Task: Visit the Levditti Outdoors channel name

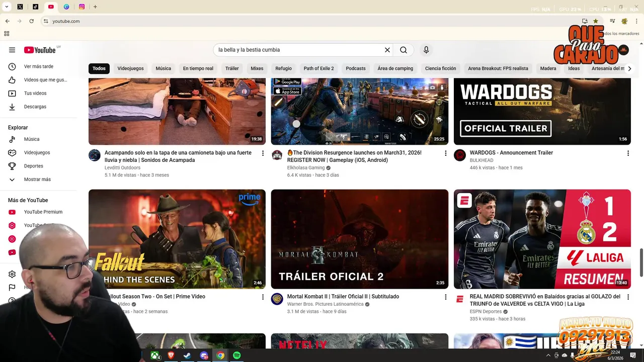Action: [122, 168]
